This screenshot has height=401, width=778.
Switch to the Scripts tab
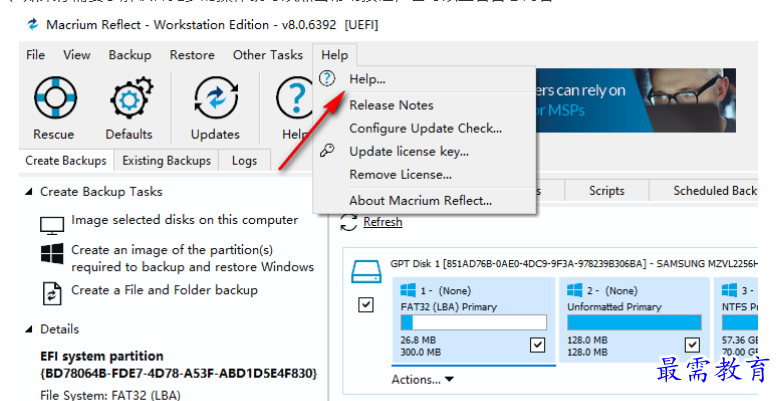(606, 191)
